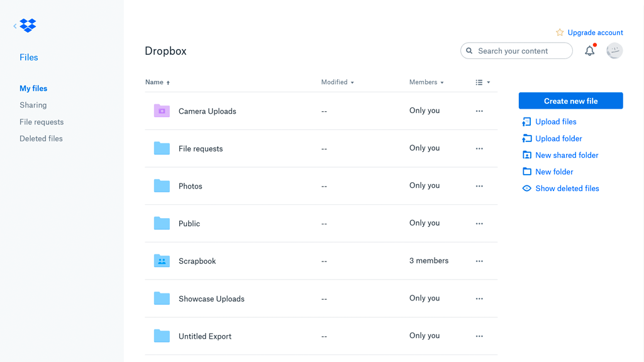This screenshot has width=644, height=362.
Task: Expand the Modified column dropdown
Action: [338, 82]
